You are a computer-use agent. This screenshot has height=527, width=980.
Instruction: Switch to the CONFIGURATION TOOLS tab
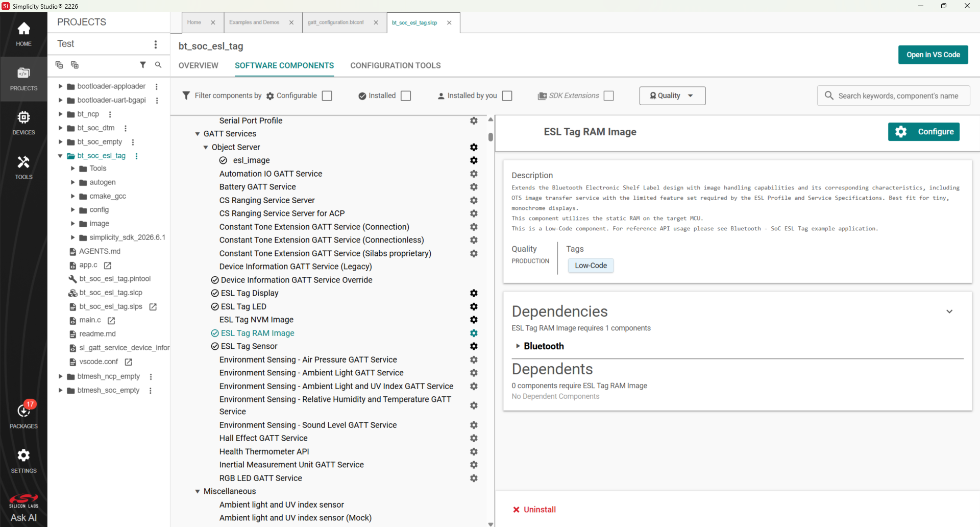click(395, 65)
